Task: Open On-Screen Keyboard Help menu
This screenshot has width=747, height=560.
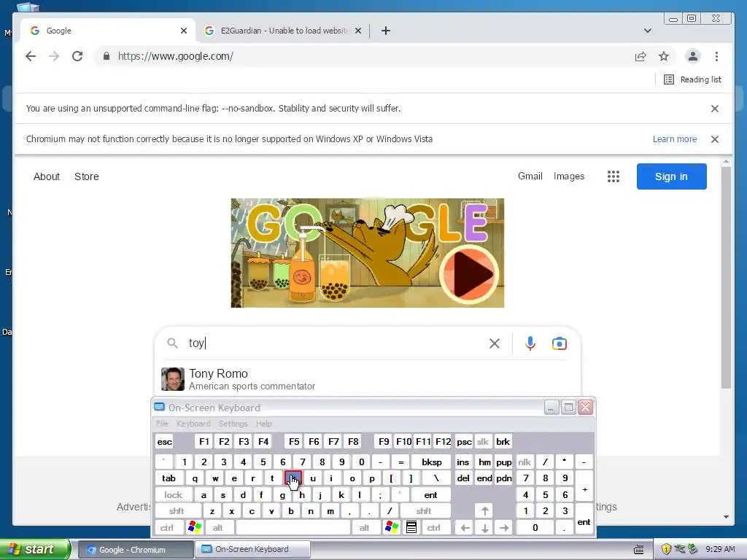Action: click(x=264, y=424)
